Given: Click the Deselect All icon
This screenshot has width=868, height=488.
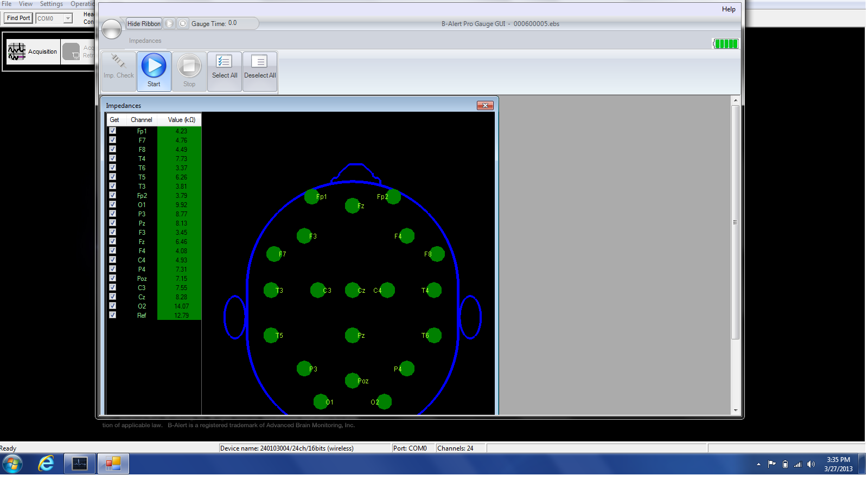Looking at the screenshot, I should tap(259, 62).
